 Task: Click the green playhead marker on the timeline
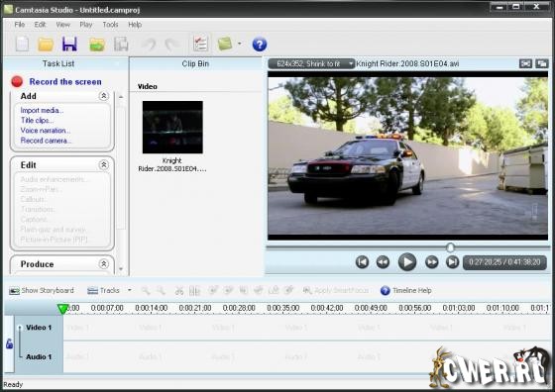click(x=62, y=309)
